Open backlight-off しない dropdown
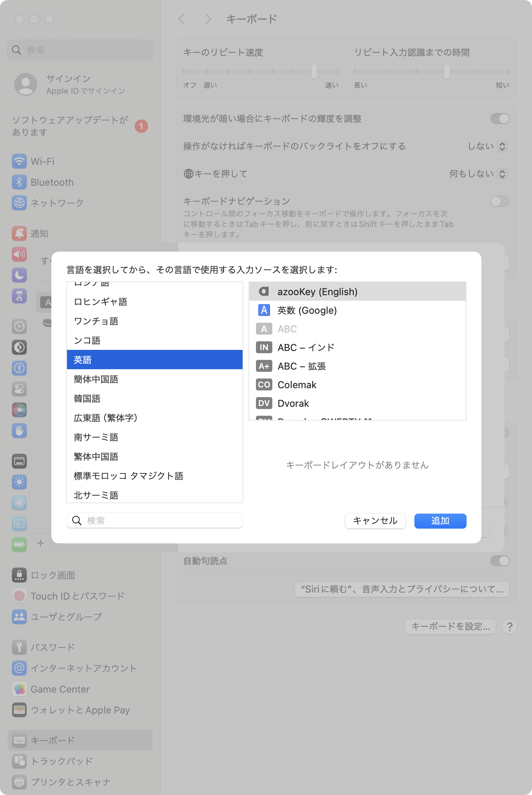Screen dimensions: 532x795 point(487,146)
